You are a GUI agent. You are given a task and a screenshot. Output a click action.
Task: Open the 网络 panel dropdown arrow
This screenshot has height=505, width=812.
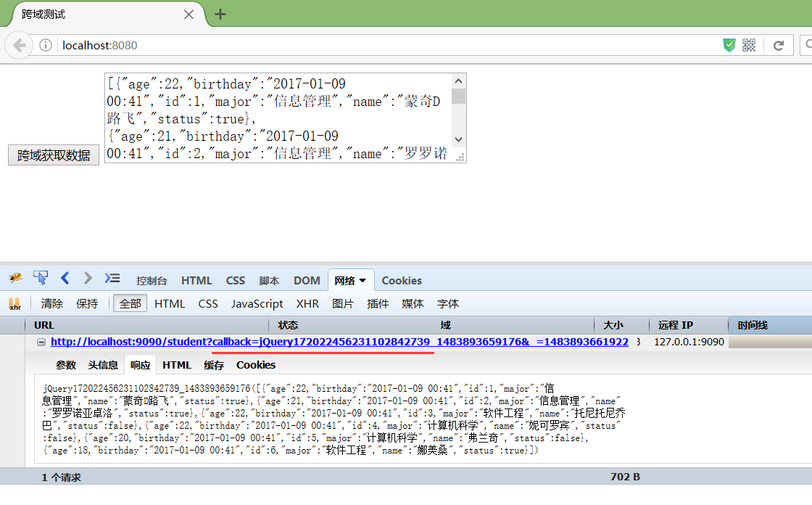(x=362, y=281)
